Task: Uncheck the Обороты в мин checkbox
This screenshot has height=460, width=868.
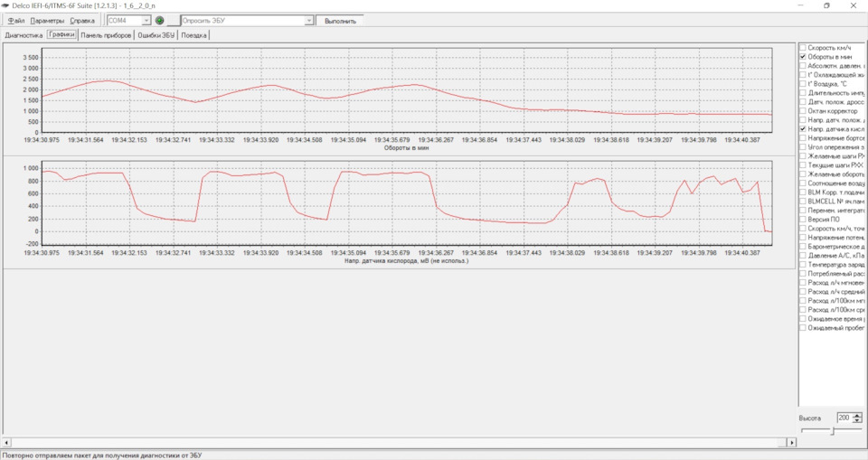Action: coord(803,56)
